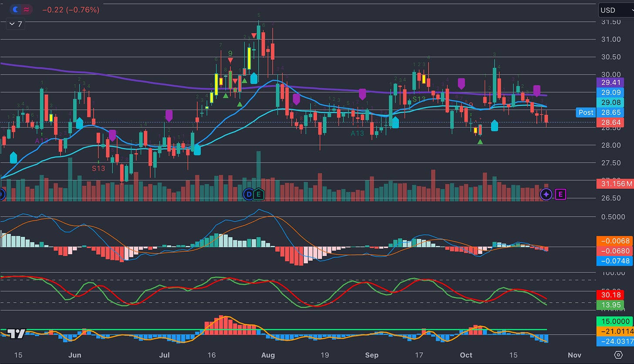
Task: Open the magenta square E events badge
Action: (x=560, y=194)
